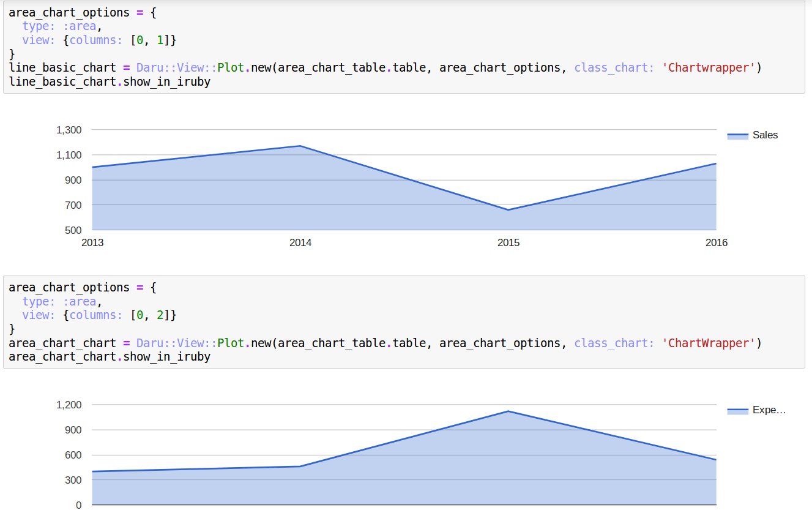Image resolution: width=812 pixels, height=510 pixels.
Task: Click the Sales legend color swatch
Action: coord(737,136)
